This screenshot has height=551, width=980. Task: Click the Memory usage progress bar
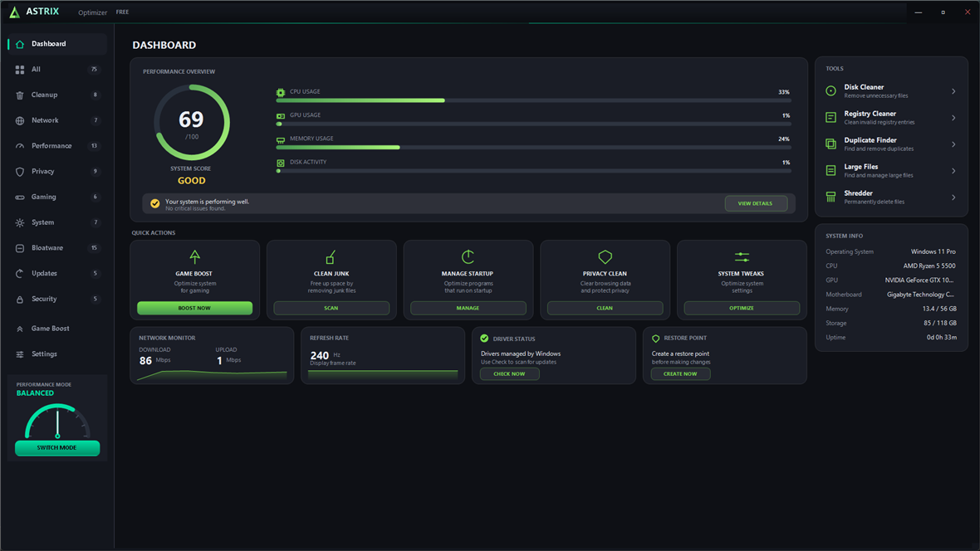pyautogui.click(x=534, y=148)
